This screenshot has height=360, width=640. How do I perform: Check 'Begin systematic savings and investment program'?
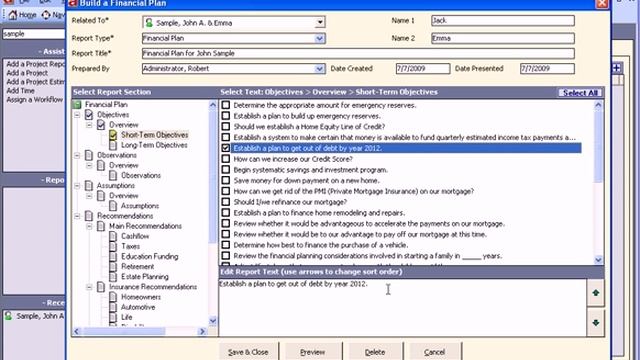(x=225, y=170)
